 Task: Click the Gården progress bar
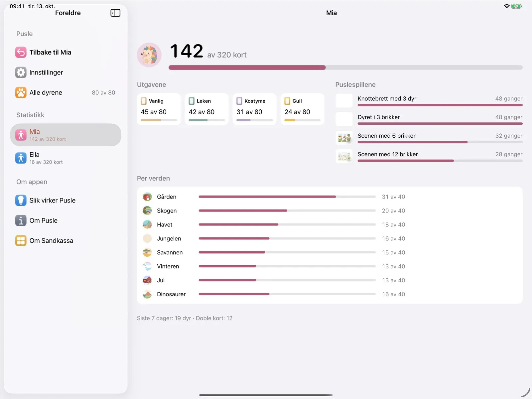tap(287, 197)
